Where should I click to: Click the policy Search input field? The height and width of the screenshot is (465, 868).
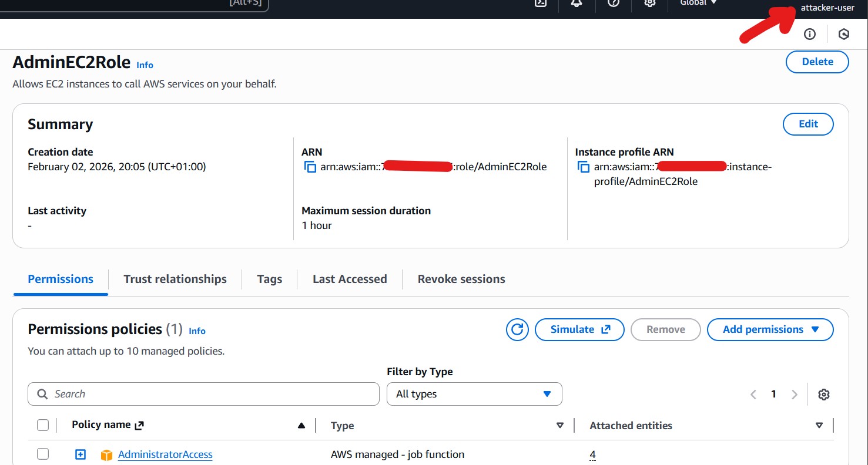tap(203, 394)
